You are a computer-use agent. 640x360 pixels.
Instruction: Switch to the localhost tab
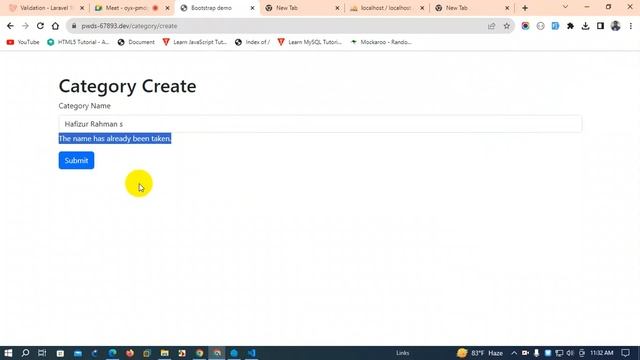387,8
